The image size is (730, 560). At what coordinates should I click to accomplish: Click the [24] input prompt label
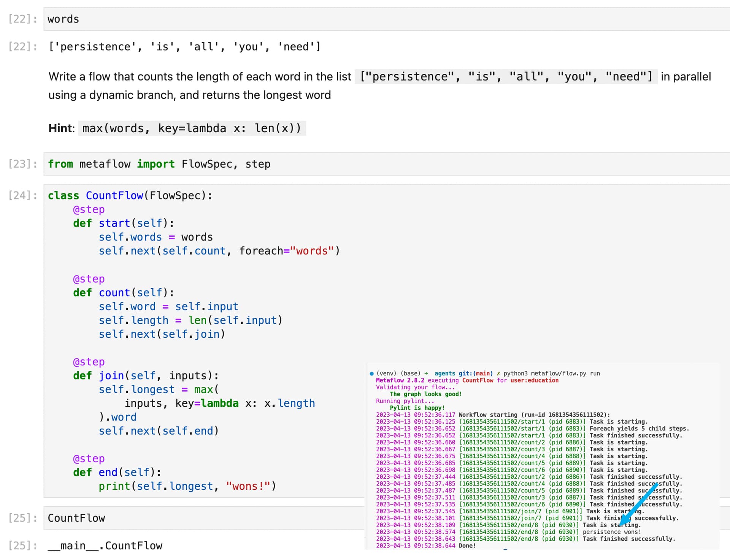point(23,195)
